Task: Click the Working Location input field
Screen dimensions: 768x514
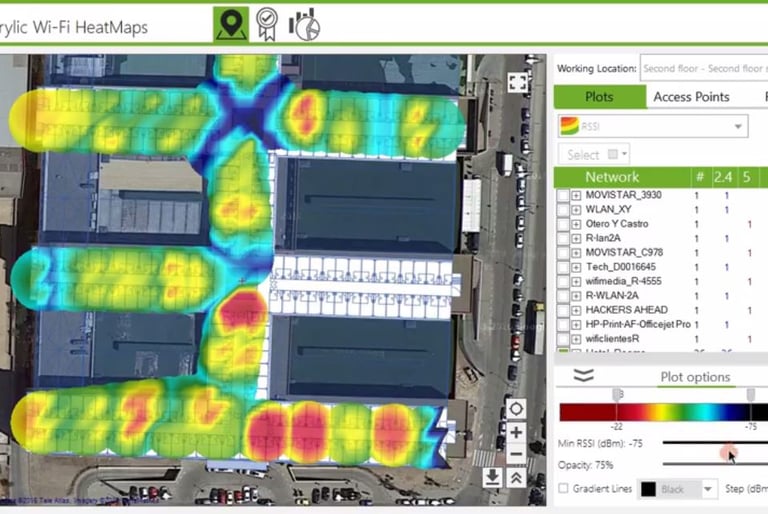Action: 704,69
